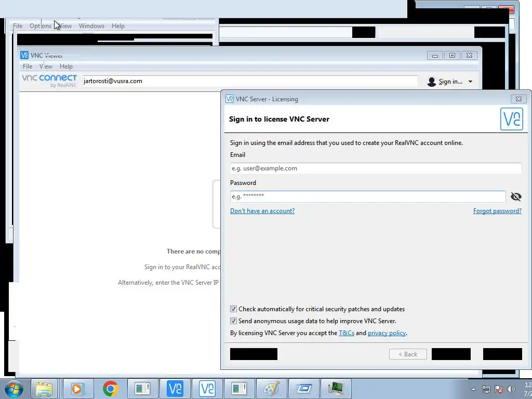532x399 pixels.
Task: Minimize the VNC Viewer window
Action: pyautogui.click(x=435, y=55)
